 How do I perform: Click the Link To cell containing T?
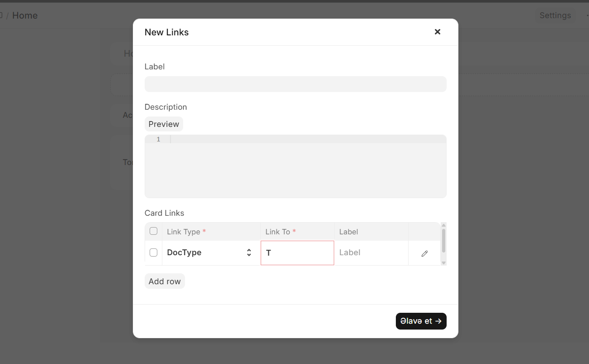tap(297, 253)
